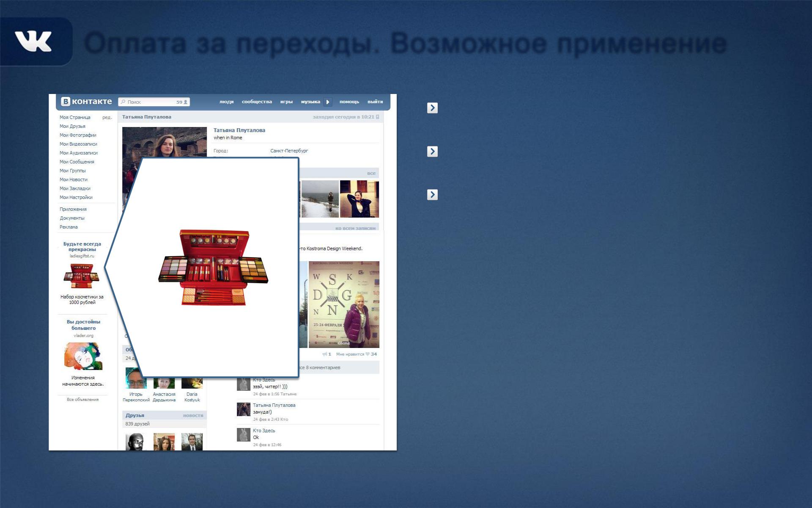Open the photo of woman sitting indoors

(359, 199)
